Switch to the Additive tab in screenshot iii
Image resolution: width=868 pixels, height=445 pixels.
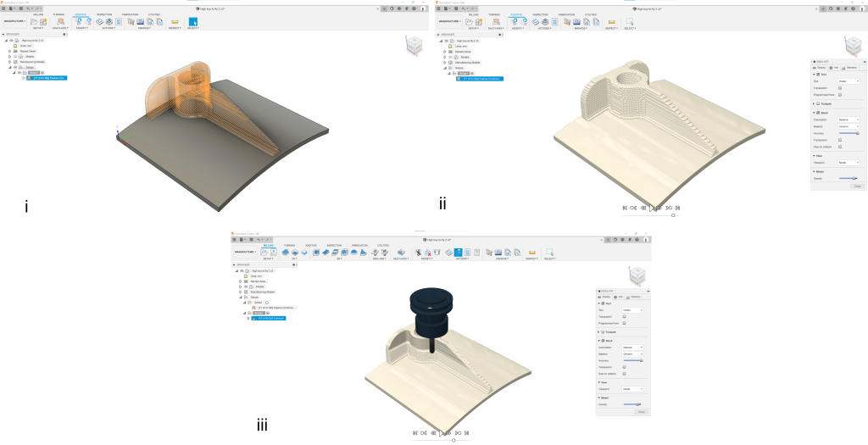[310, 245]
